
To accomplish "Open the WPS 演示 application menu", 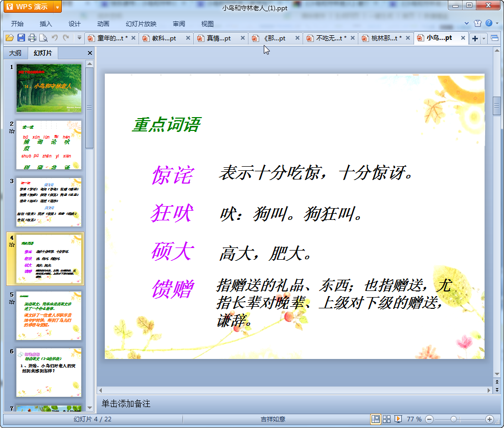I will (28, 7).
